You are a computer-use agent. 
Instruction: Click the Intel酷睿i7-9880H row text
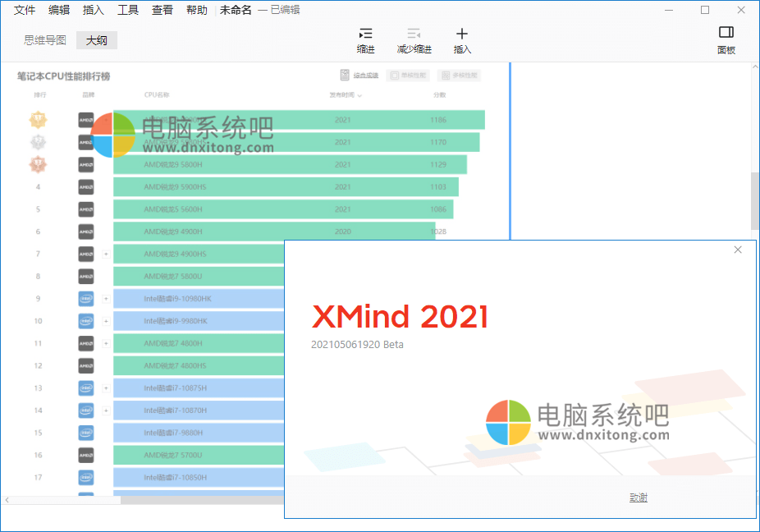(173, 433)
